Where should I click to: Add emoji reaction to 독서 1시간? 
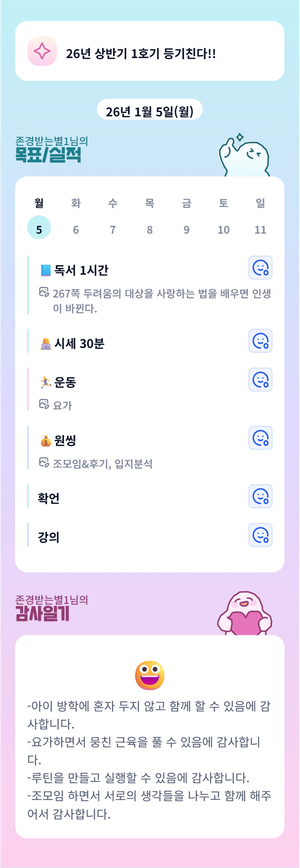260,268
